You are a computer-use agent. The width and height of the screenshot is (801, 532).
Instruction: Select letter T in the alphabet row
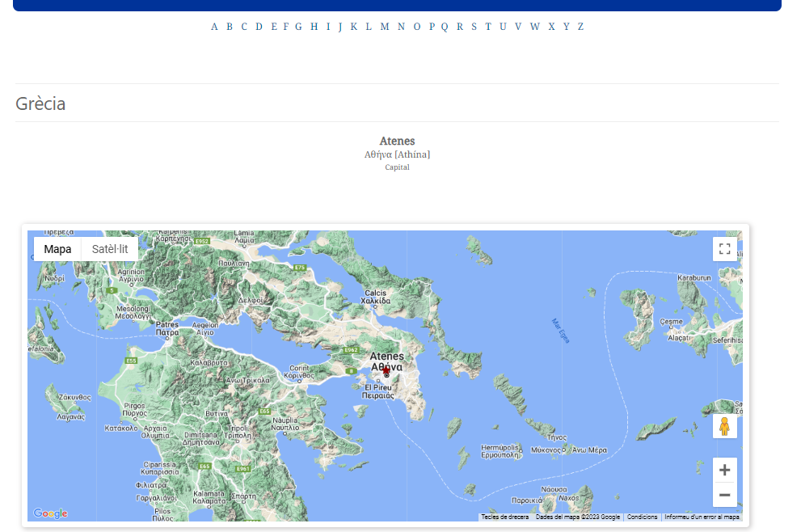(x=488, y=27)
